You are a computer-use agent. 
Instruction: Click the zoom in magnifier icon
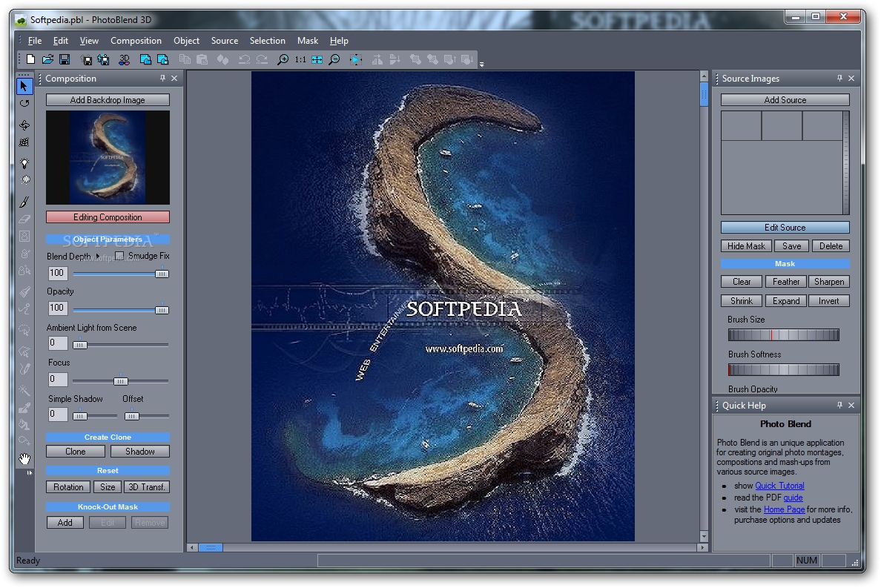coord(283,59)
